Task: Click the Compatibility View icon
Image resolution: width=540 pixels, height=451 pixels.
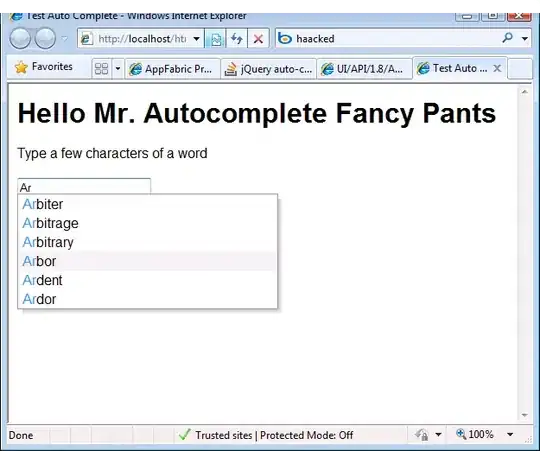Action: 216,39
